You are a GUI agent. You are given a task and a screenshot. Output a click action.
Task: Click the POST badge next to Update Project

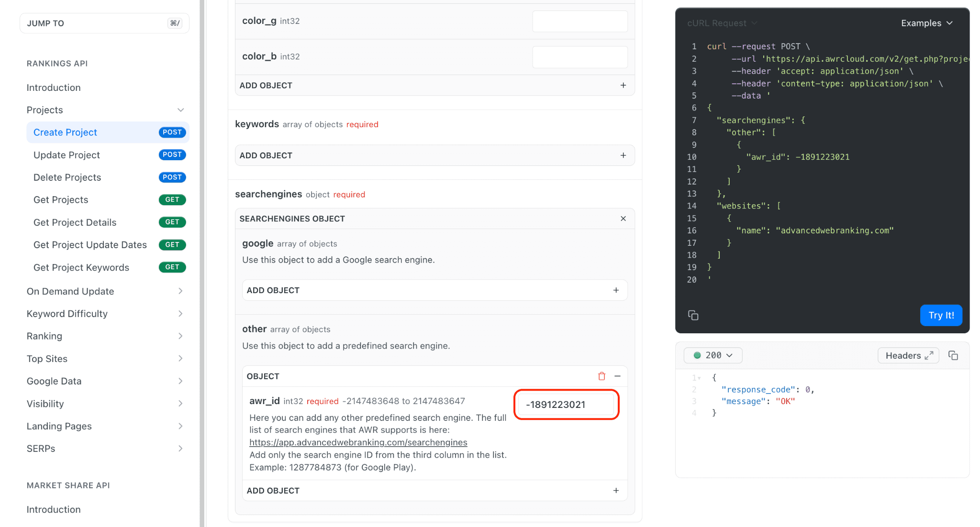(172, 155)
